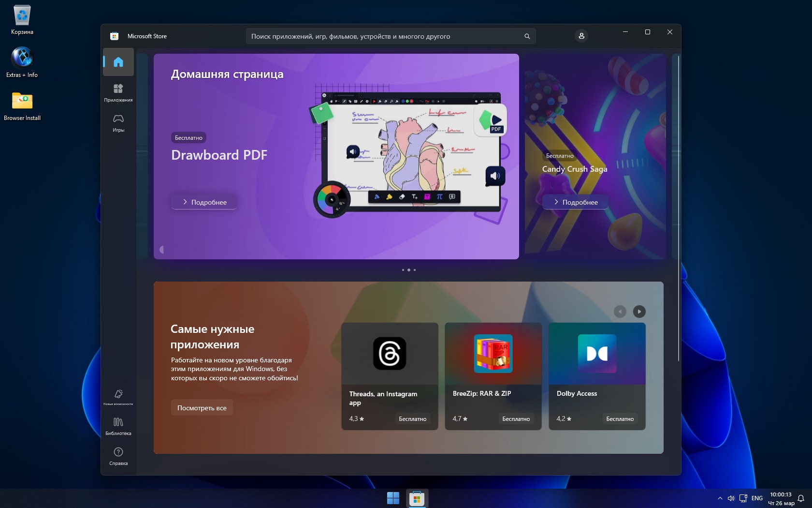Expand hidden system tray icons chevron
Image resolution: width=812 pixels, height=508 pixels.
pyautogui.click(x=720, y=498)
